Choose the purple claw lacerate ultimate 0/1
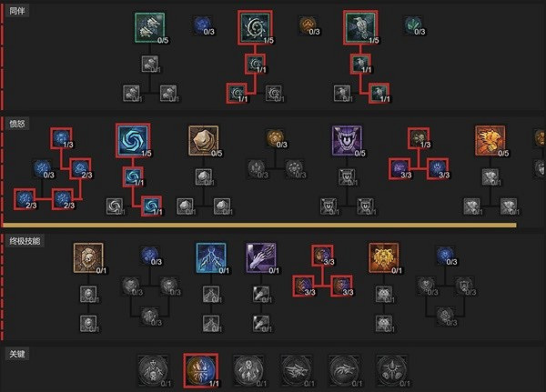Image resolution: width=546 pixels, height=392 pixels. (x=261, y=258)
